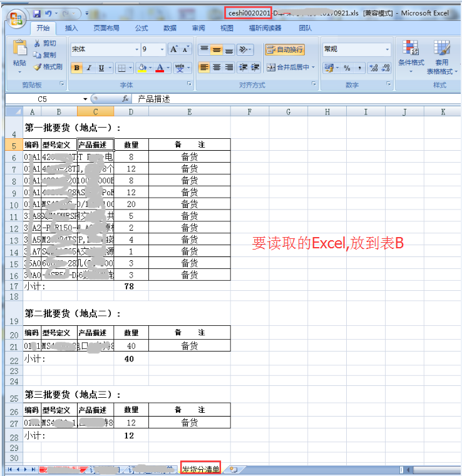The height and width of the screenshot is (476, 462).
Task: Activate the 格式刷 format painter
Action: click(48, 67)
